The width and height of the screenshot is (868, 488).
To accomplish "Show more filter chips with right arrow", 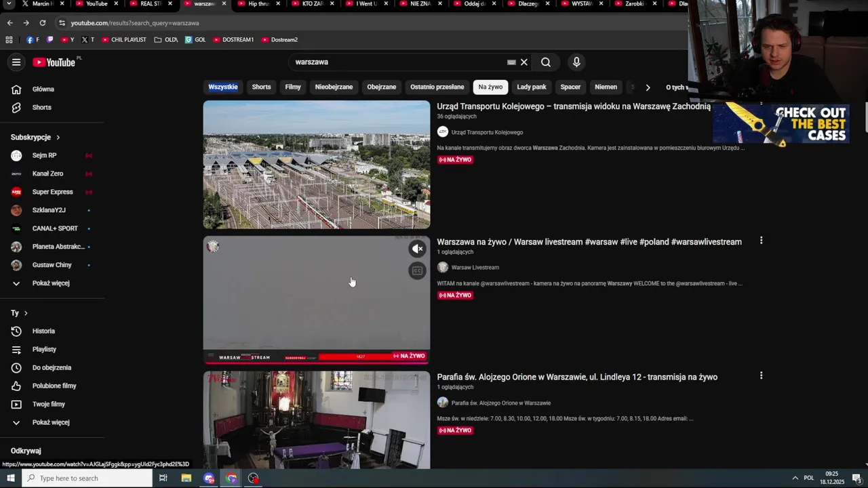I will coord(648,87).
